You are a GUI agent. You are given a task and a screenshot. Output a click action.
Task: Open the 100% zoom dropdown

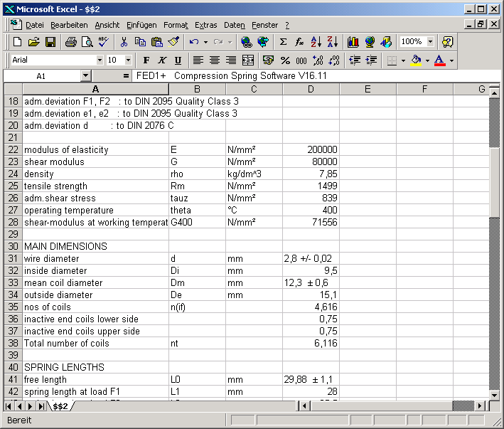[x=430, y=42]
